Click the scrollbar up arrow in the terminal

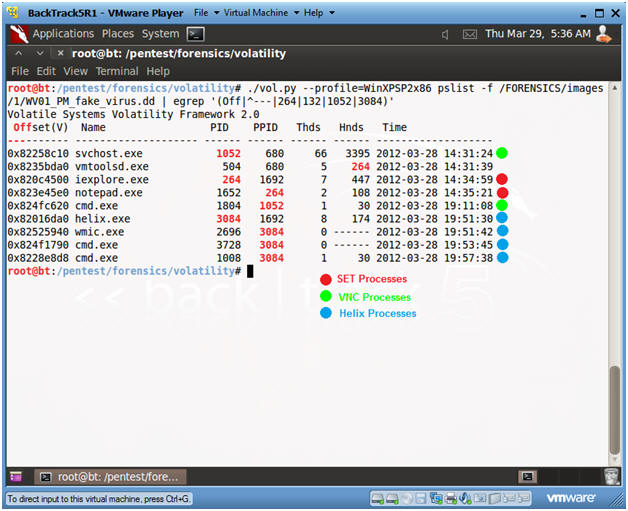615,87
